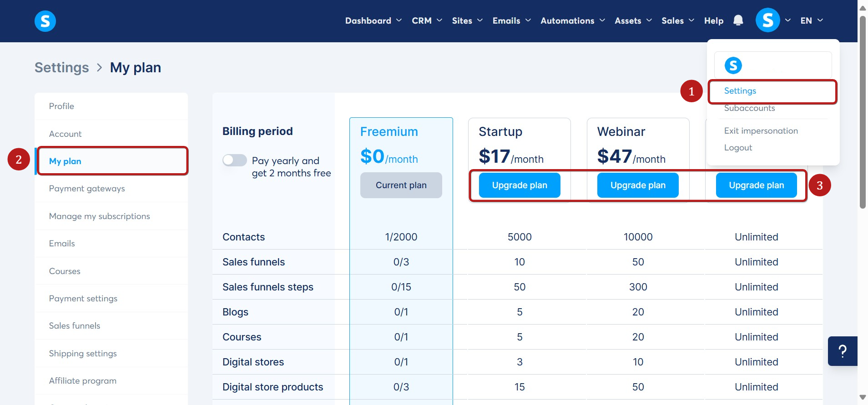Viewport: 868px width, 405px height.
Task: Open the EN language dropdown
Action: coord(812,20)
